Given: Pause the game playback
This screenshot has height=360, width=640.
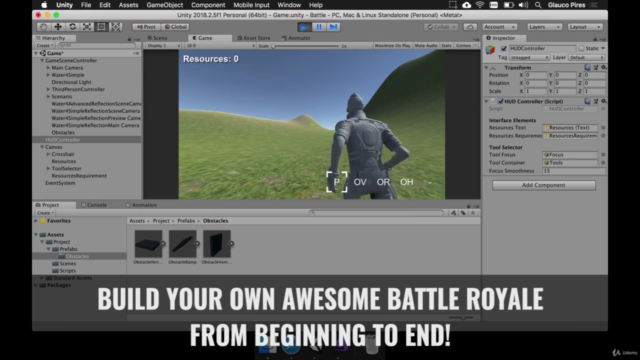Looking at the screenshot, I should coord(319,27).
